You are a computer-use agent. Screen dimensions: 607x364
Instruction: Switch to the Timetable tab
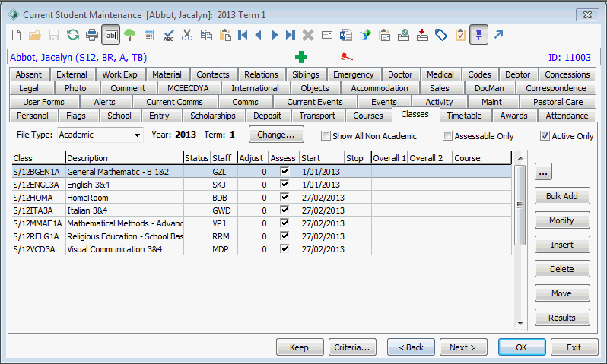click(x=464, y=116)
